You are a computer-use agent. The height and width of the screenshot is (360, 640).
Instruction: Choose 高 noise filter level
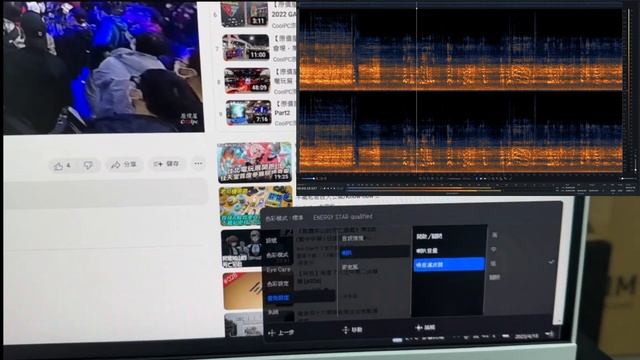point(494,235)
